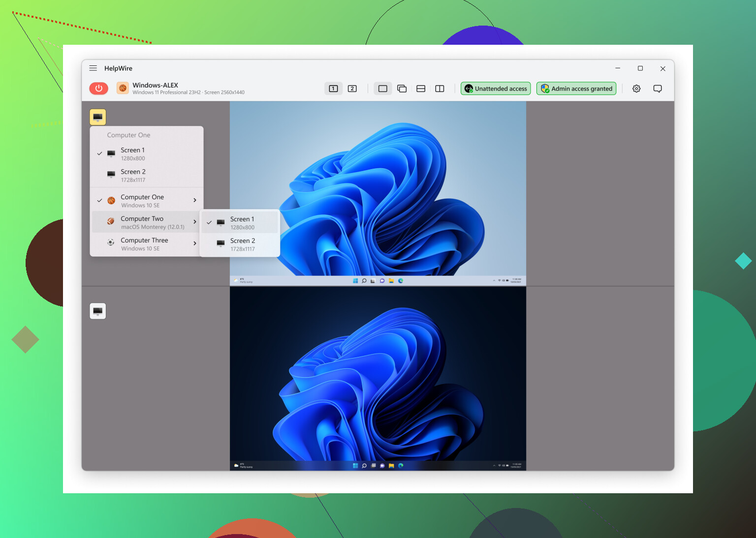Open weather widget in top remote taskbar
The image size is (756, 538).
coord(243,281)
